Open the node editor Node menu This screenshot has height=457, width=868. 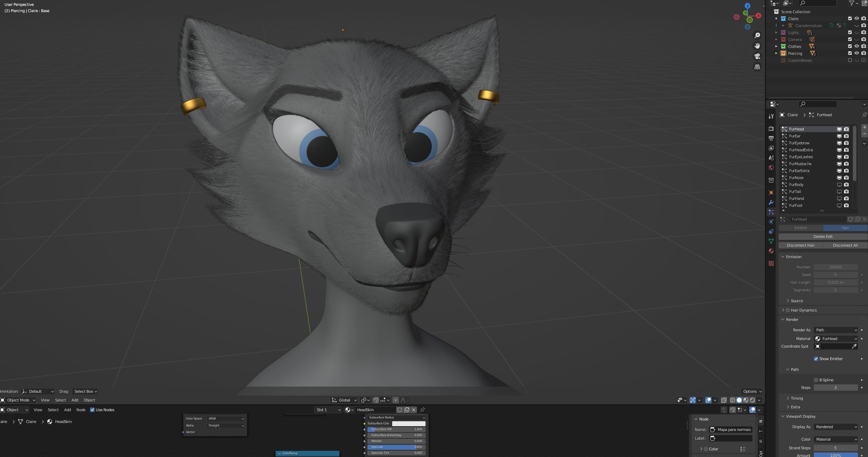point(81,410)
